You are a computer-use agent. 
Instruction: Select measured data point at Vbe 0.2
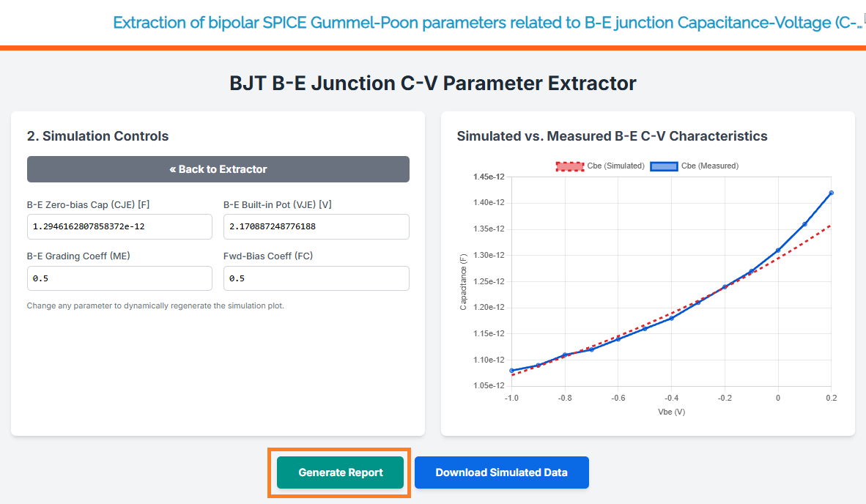point(831,193)
